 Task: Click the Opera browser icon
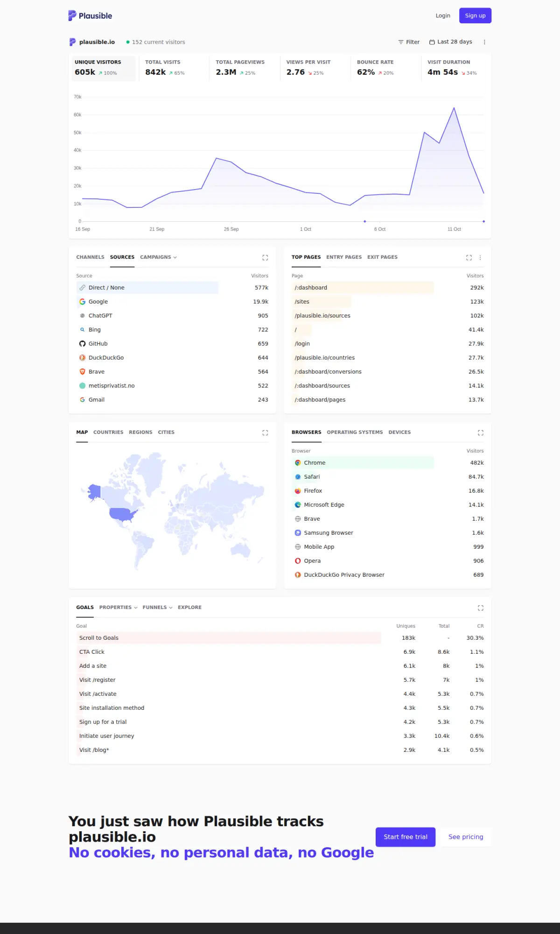click(x=298, y=561)
